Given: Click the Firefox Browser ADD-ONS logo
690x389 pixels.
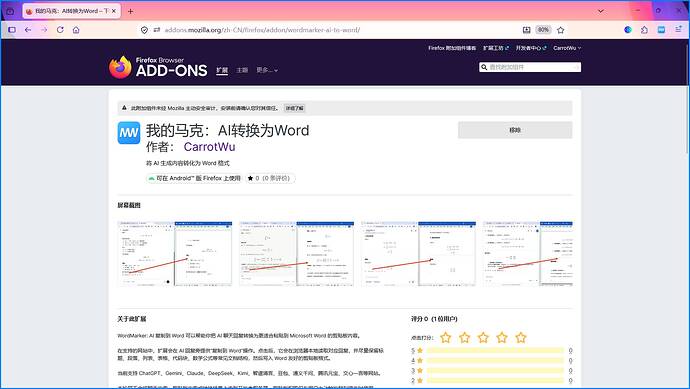Looking at the screenshot, I should (x=158, y=67).
